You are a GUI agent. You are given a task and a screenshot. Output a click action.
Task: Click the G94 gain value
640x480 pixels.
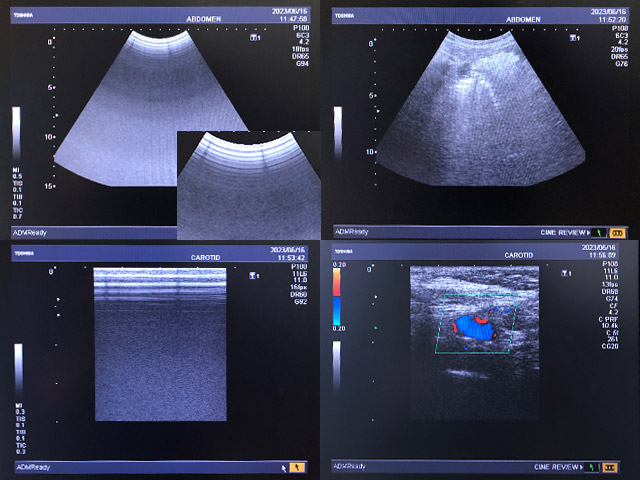point(302,64)
